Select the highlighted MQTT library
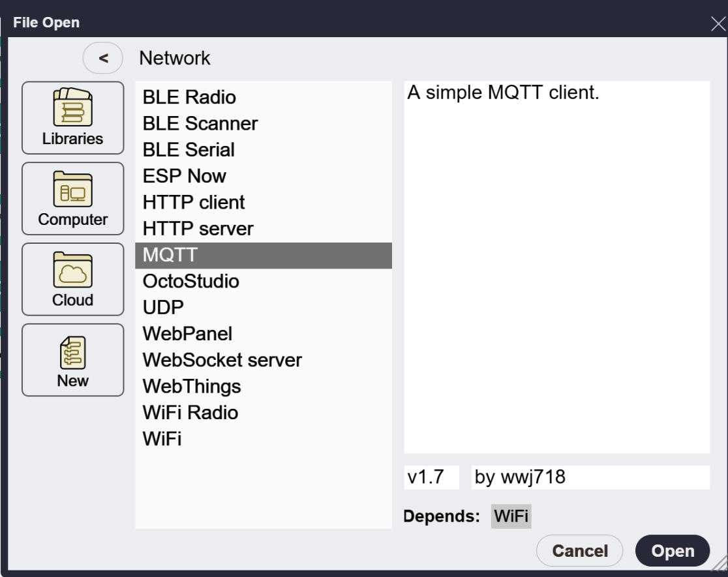Viewport: 728px width, 577px height. tap(264, 256)
